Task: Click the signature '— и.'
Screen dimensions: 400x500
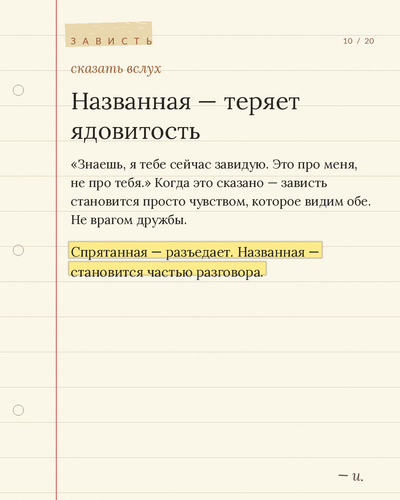Action: (x=351, y=476)
